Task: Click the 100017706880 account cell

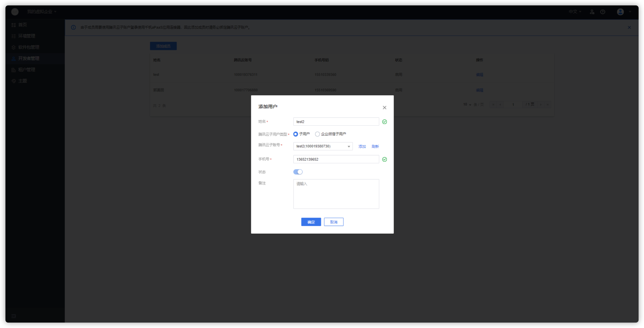Action: [x=246, y=90]
